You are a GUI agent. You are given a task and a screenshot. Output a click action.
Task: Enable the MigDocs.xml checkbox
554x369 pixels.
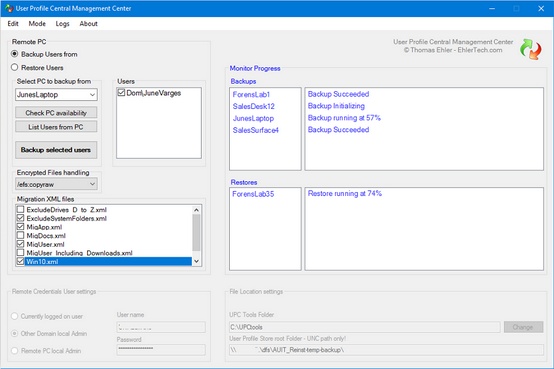tap(20, 235)
